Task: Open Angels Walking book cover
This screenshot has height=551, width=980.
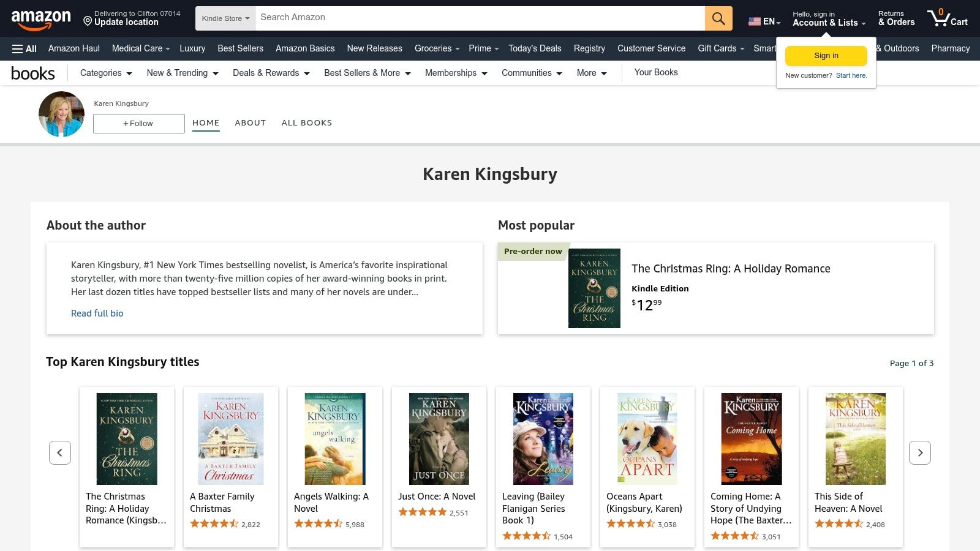Action: (335, 439)
